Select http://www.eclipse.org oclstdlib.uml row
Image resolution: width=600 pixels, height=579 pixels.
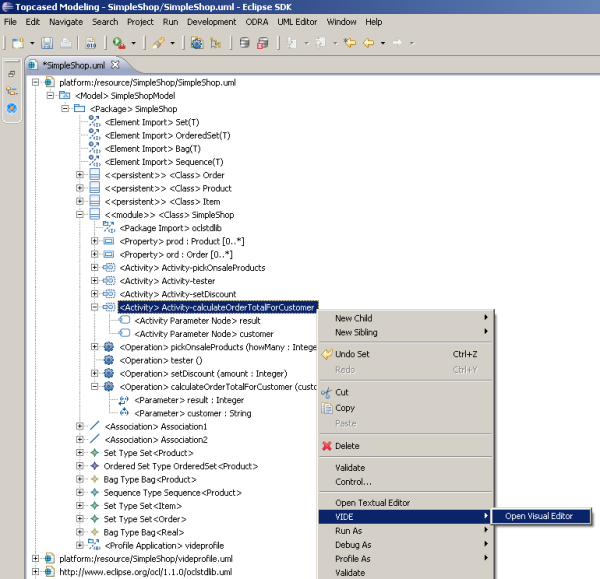[x=146, y=572]
